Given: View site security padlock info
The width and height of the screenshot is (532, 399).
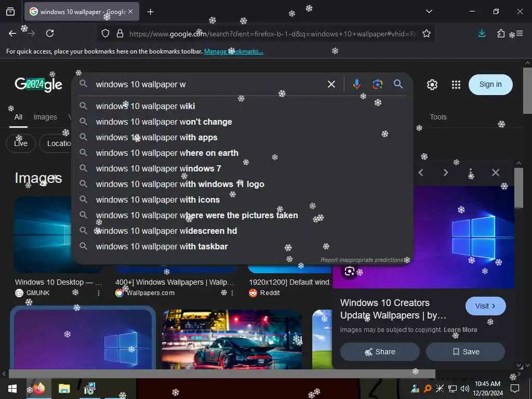Looking at the screenshot, I should (120, 33).
